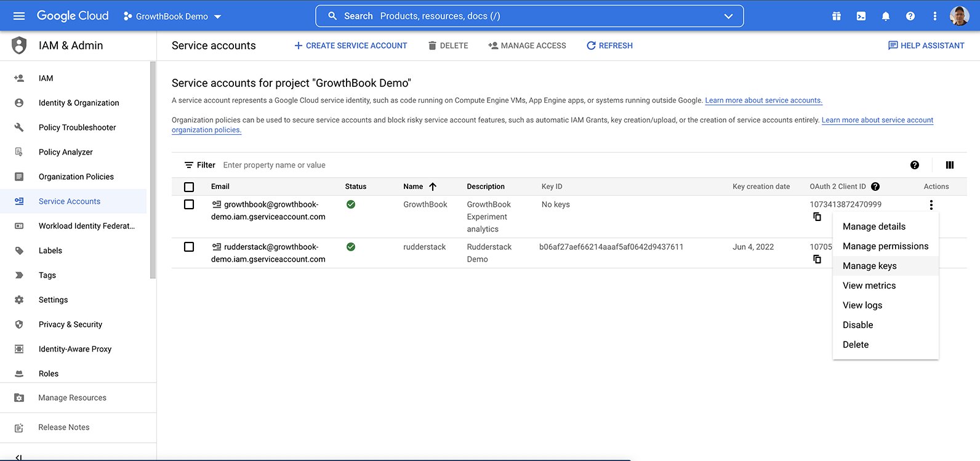This screenshot has height=461, width=980.
Task: Open Learn more about service accounts link
Action: coord(763,100)
